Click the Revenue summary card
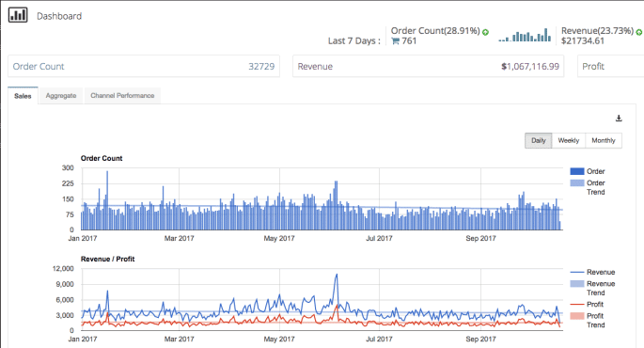The height and width of the screenshot is (348, 644). pyautogui.click(x=428, y=66)
